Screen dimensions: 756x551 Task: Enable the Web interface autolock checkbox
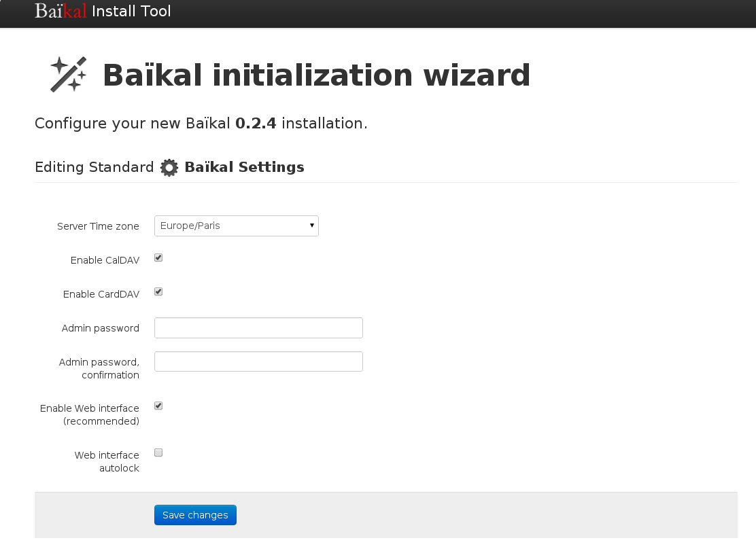click(x=158, y=452)
